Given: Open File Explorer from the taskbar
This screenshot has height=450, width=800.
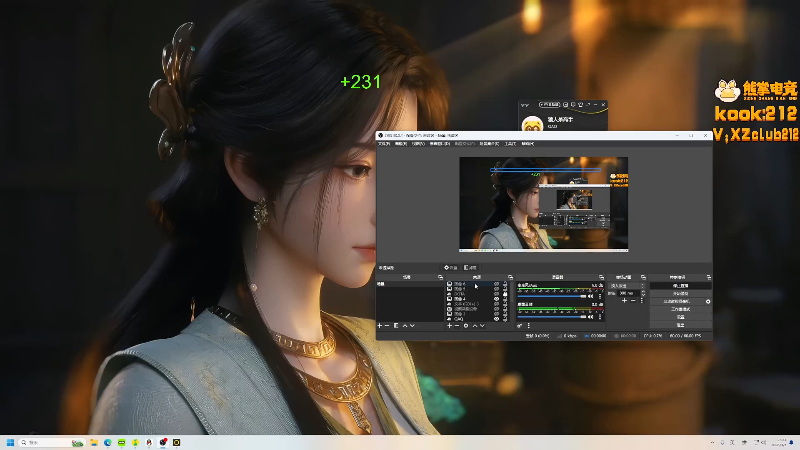Looking at the screenshot, I should click(94, 442).
